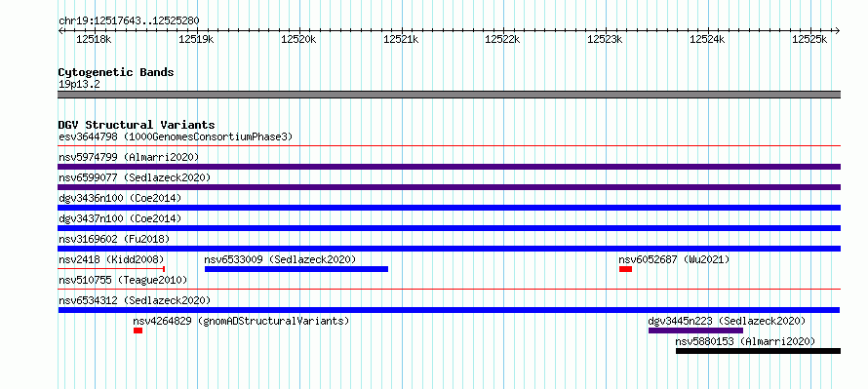
Task: Open dgv3437n100 (Coe2014) label
Action: click(x=120, y=218)
